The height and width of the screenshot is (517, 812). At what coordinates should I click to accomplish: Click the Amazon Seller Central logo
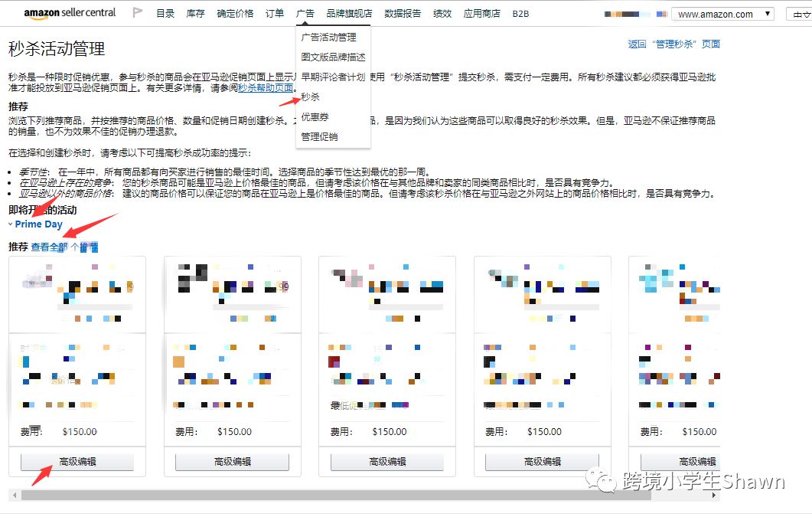coord(70,13)
